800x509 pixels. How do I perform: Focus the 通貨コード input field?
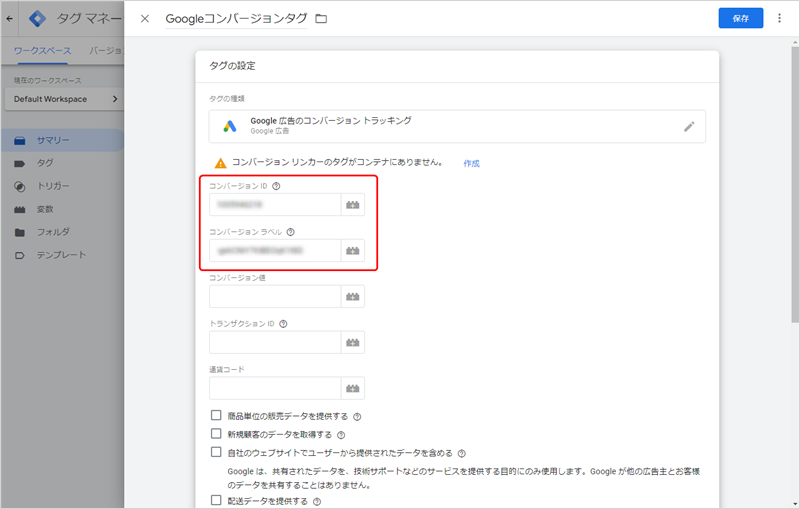coord(275,388)
